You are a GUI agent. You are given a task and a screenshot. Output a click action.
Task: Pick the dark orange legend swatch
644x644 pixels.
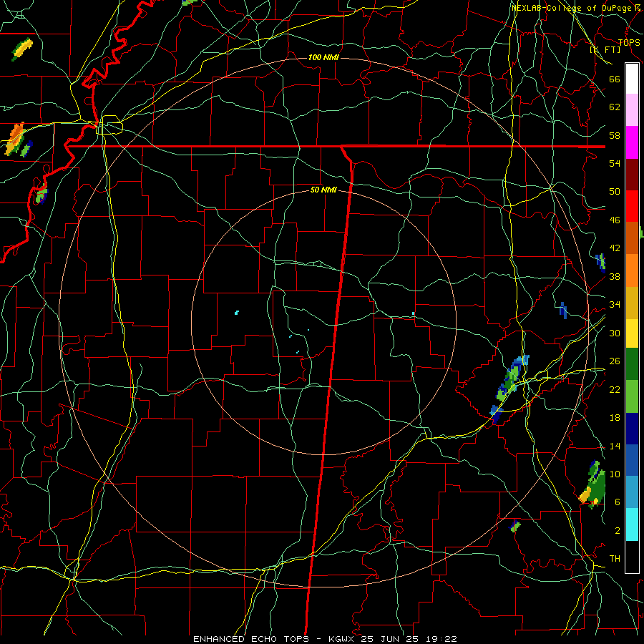point(632,238)
